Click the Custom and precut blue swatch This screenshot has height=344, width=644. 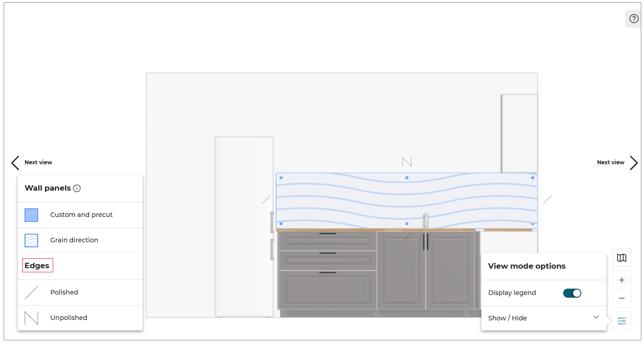[31, 215]
